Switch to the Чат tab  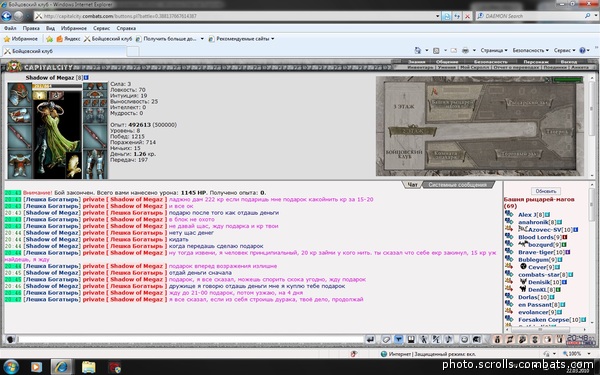pyautogui.click(x=412, y=185)
